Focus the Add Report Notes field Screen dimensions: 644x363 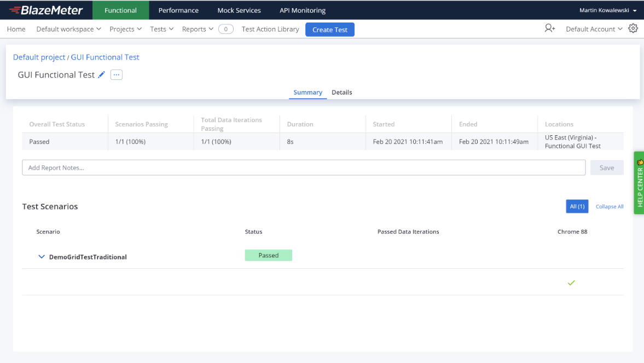[304, 168]
